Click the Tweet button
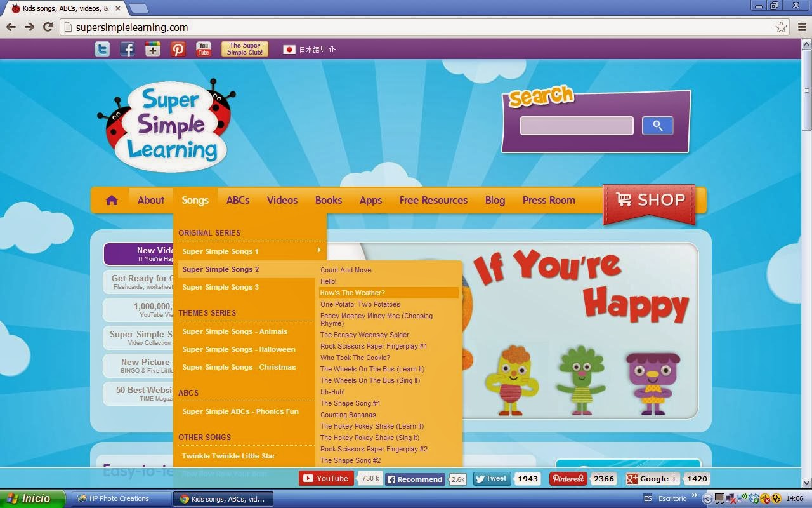This screenshot has width=812, height=508. click(492, 479)
